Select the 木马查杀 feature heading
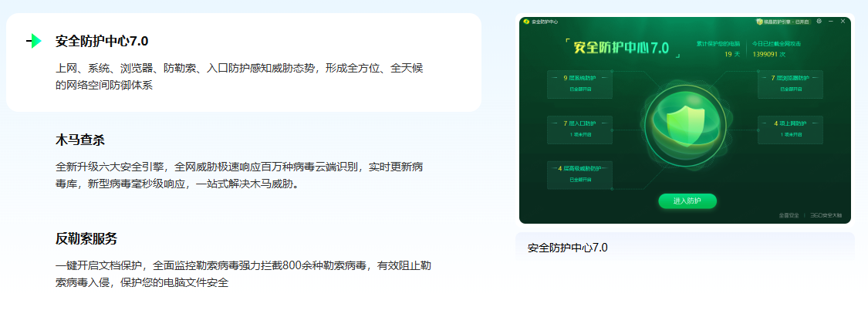Viewport: 868px width, 334px height. (79, 140)
